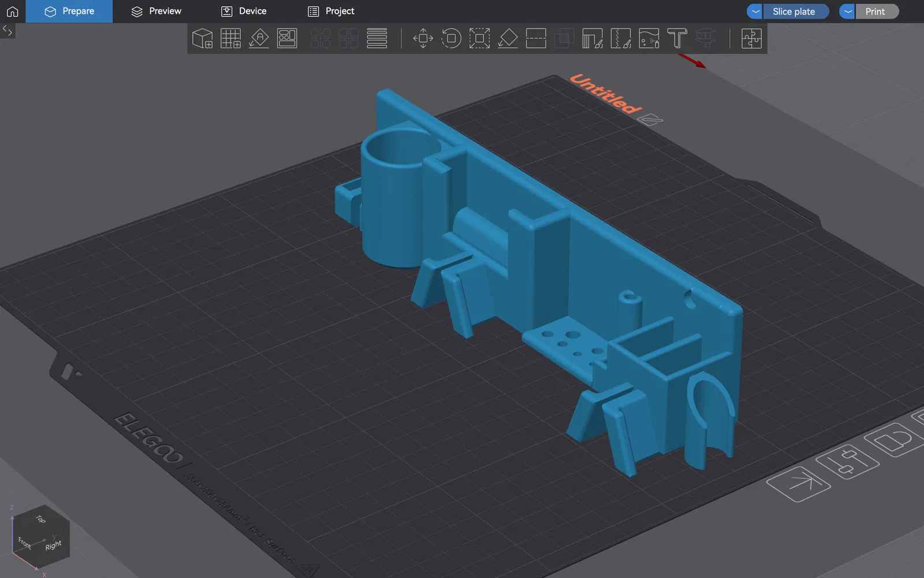
Task: Expand the Slice plate dropdown arrow
Action: coord(755,12)
